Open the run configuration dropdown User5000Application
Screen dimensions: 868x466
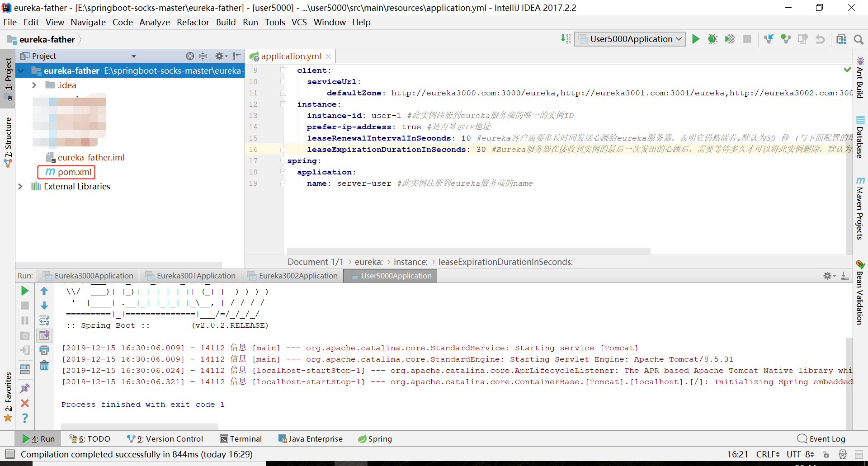pyautogui.click(x=630, y=39)
